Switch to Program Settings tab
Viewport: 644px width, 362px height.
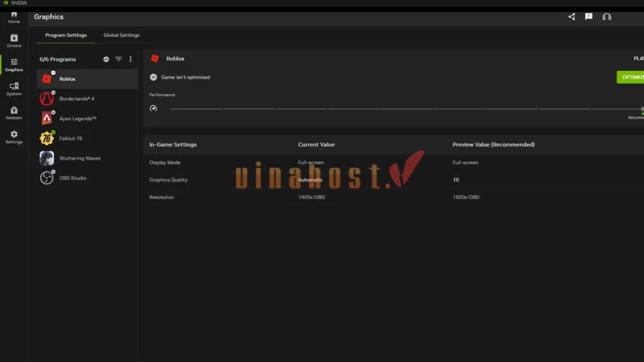pos(65,35)
